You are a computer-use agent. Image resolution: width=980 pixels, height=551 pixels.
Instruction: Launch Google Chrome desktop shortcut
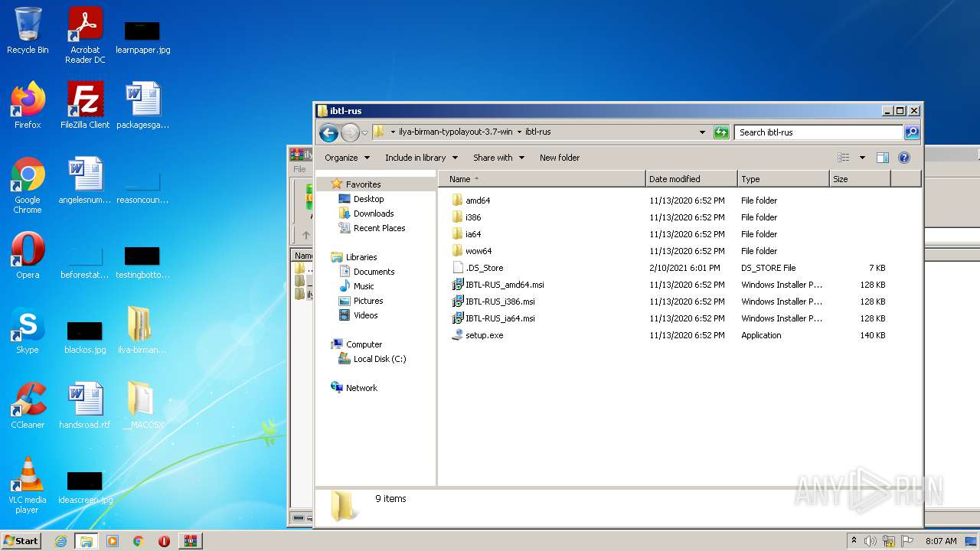point(28,185)
